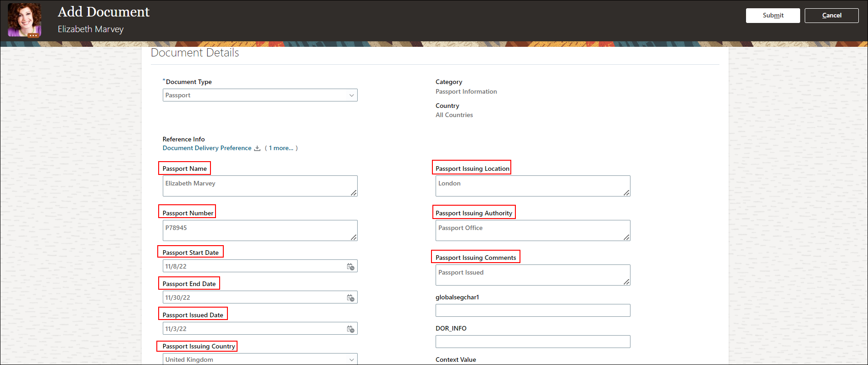The height and width of the screenshot is (365, 868).
Task: Click the Passport Start Date input field
Action: coord(252,266)
